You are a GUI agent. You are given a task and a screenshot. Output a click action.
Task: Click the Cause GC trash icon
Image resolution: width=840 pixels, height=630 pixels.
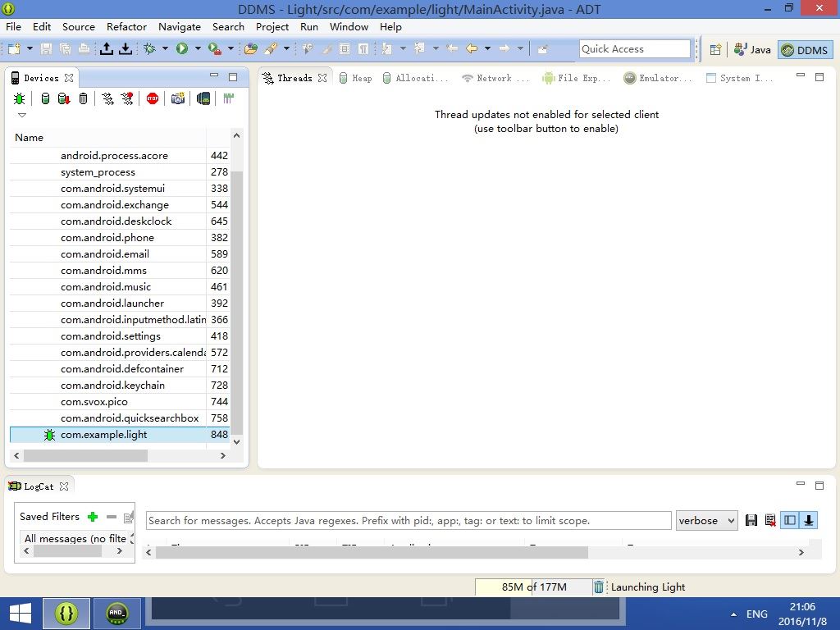coord(83,98)
